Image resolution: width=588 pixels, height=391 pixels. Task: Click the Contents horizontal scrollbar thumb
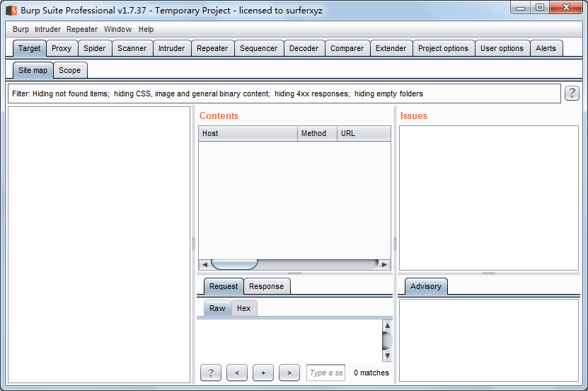coord(234,264)
